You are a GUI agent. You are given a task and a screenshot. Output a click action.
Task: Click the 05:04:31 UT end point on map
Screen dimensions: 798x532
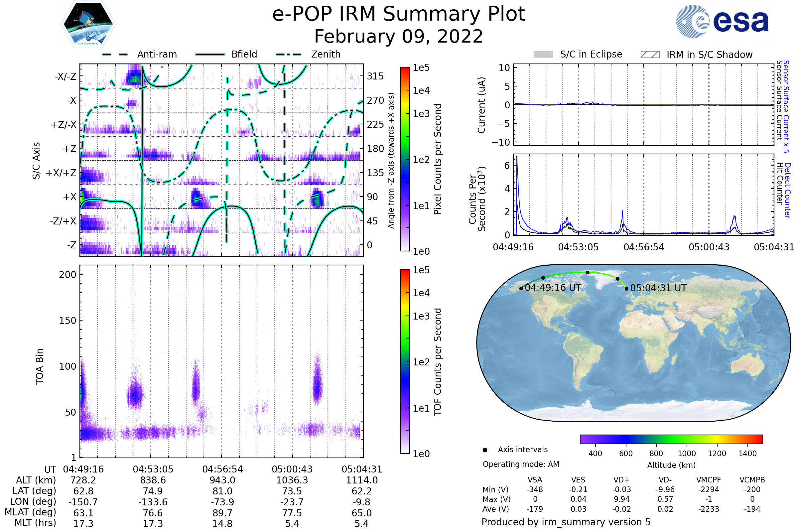(626, 288)
